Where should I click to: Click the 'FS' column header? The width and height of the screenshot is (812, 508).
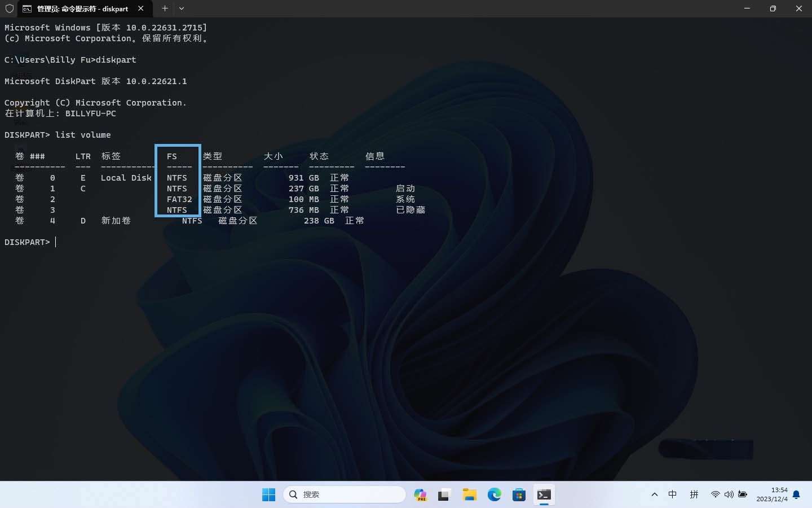coord(172,156)
